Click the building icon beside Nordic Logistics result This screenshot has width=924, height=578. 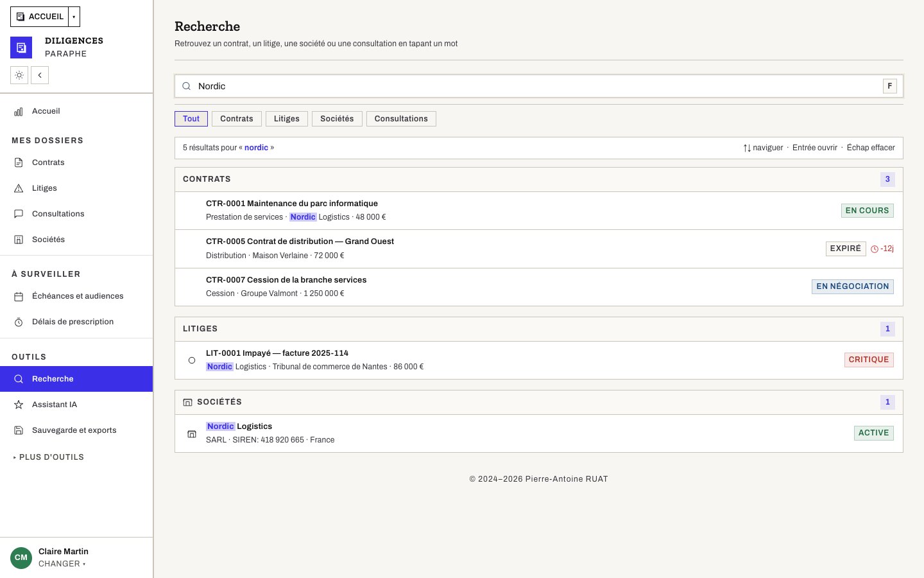192,434
